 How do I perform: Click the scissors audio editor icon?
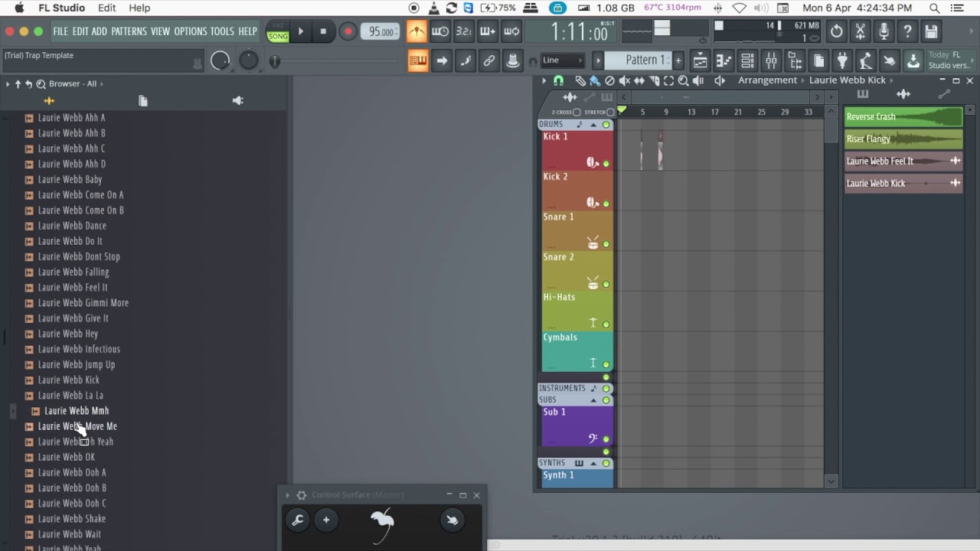pyautogui.click(x=861, y=31)
